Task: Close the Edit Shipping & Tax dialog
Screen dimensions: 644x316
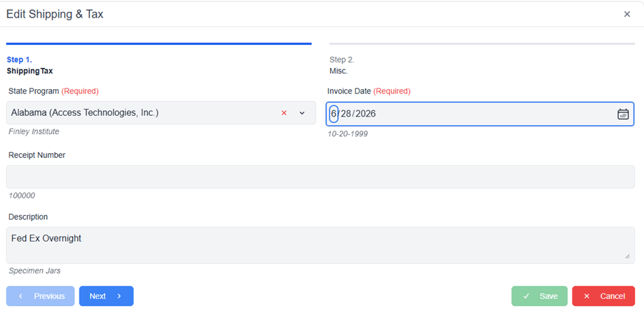Action: click(626, 14)
